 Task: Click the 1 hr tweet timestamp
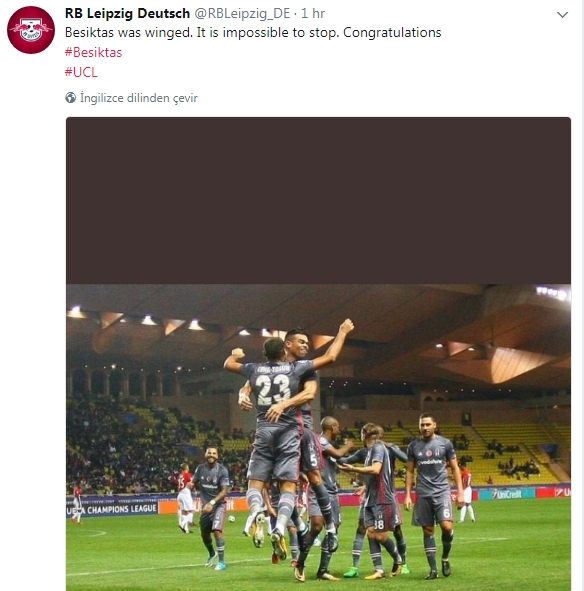(313, 14)
